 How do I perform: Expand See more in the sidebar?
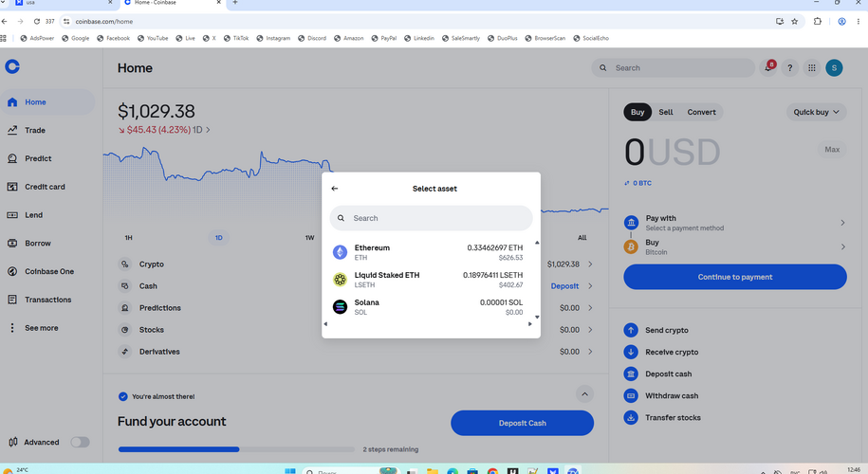tap(47, 328)
